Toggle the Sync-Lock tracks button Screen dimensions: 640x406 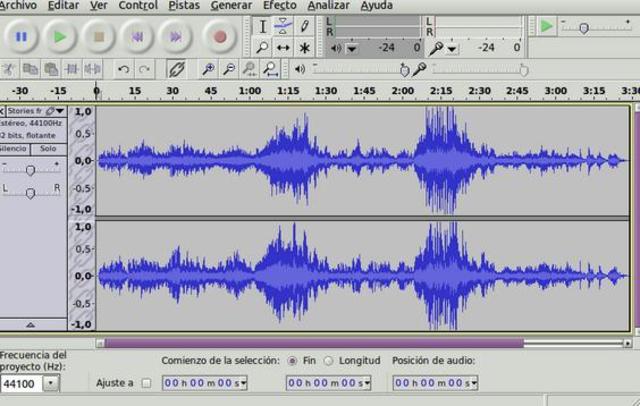coord(176,69)
